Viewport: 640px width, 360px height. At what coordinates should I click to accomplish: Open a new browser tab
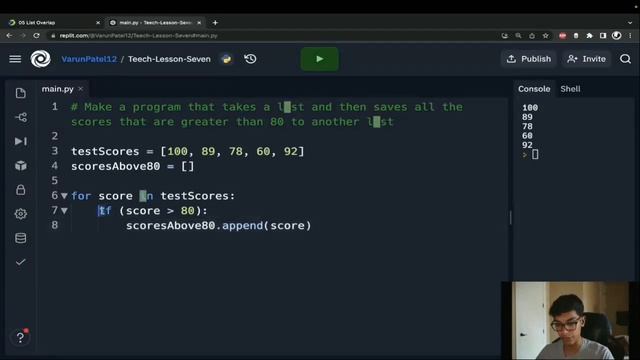[215, 23]
